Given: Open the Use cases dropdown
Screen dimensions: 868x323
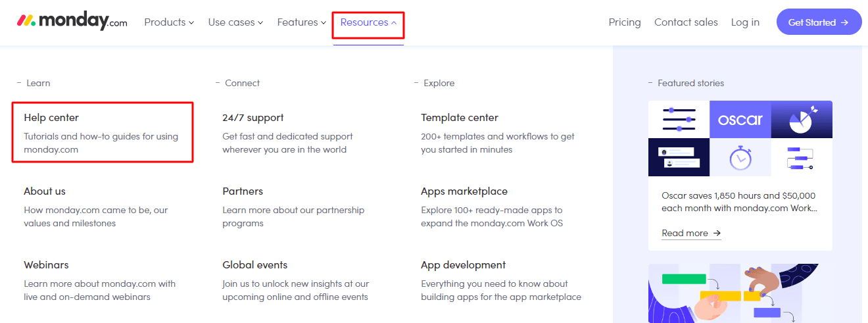Looking at the screenshot, I should 235,22.
